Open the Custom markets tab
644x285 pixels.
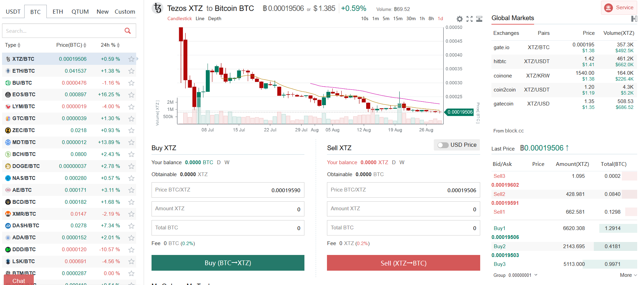point(125,12)
